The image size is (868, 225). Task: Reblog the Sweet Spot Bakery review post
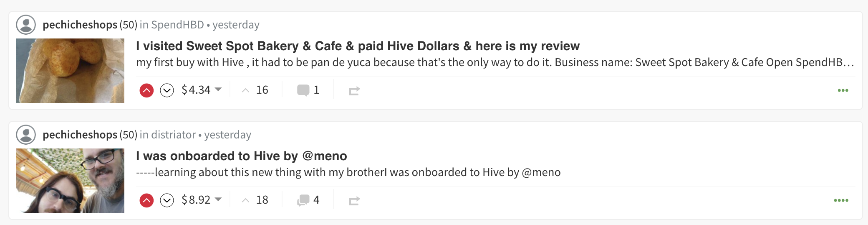coord(354,91)
